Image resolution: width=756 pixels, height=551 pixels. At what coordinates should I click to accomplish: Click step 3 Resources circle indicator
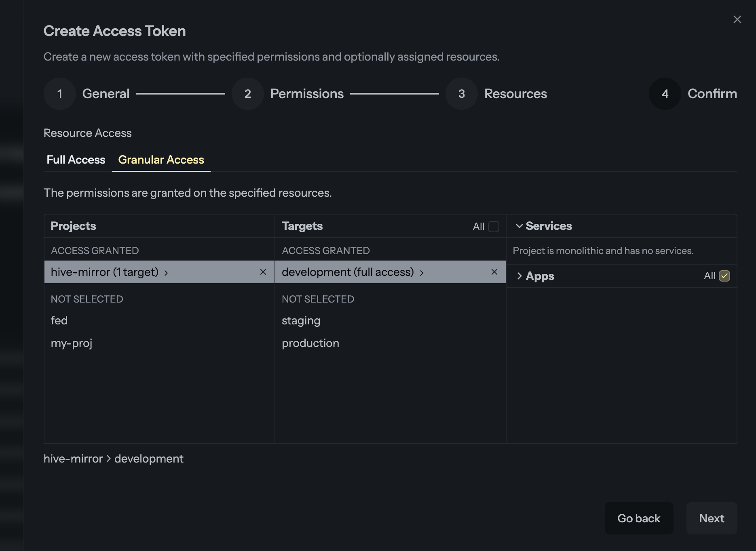point(461,93)
